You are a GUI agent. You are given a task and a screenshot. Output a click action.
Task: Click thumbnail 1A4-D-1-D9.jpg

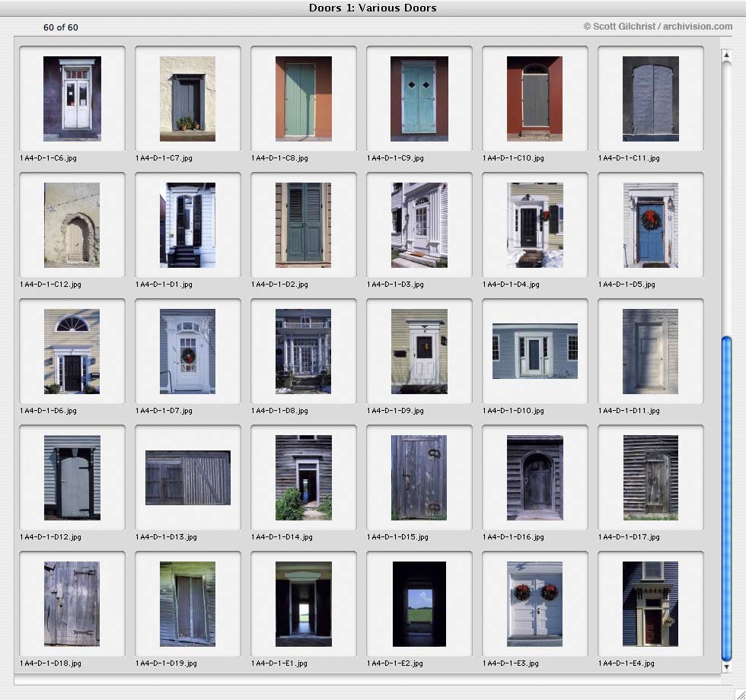point(419,352)
